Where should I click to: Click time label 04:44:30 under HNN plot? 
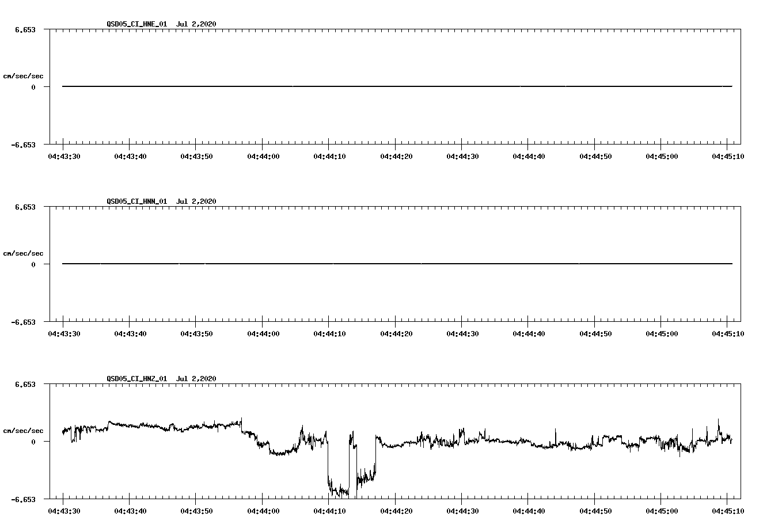point(462,334)
